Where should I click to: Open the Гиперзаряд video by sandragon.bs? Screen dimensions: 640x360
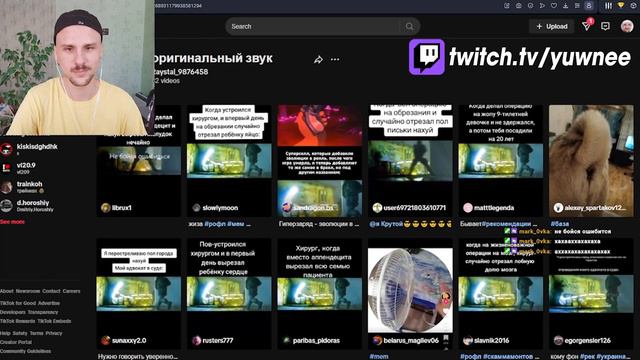(320, 161)
